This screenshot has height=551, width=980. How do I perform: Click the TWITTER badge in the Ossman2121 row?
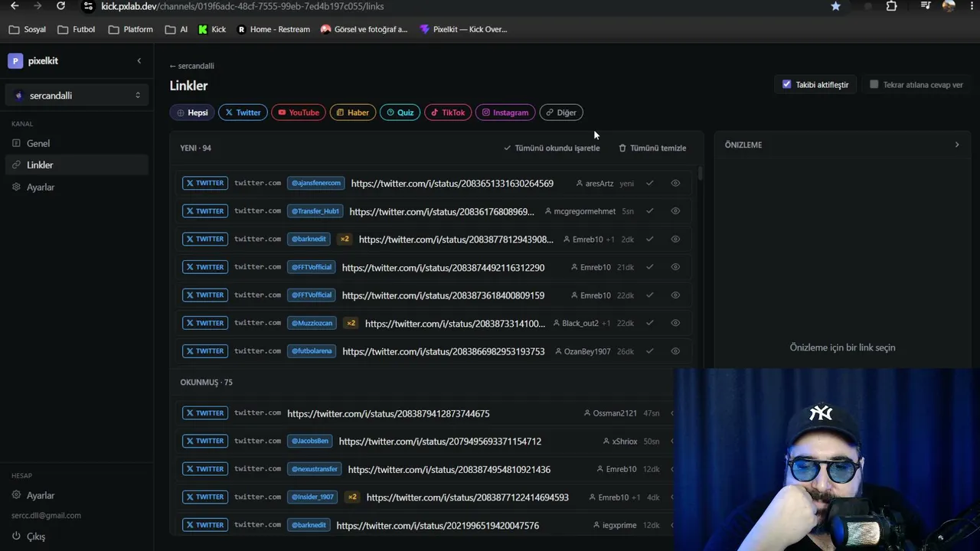pos(205,413)
